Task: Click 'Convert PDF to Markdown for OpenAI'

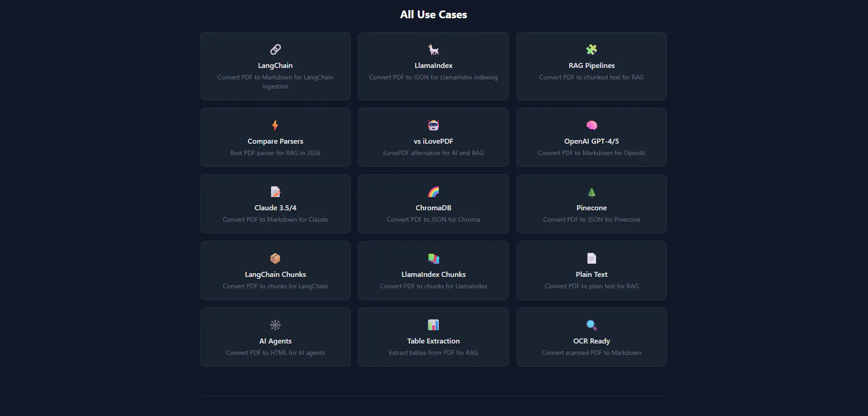Action: coord(592,153)
